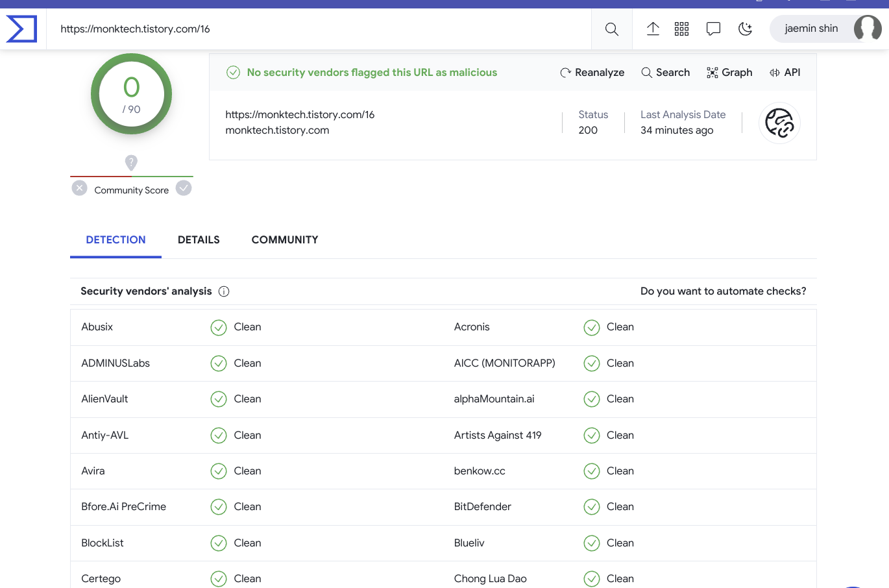Click the Acronis vendor name
Image resolution: width=889 pixels, height=588 pixels.
click(472, 327)
